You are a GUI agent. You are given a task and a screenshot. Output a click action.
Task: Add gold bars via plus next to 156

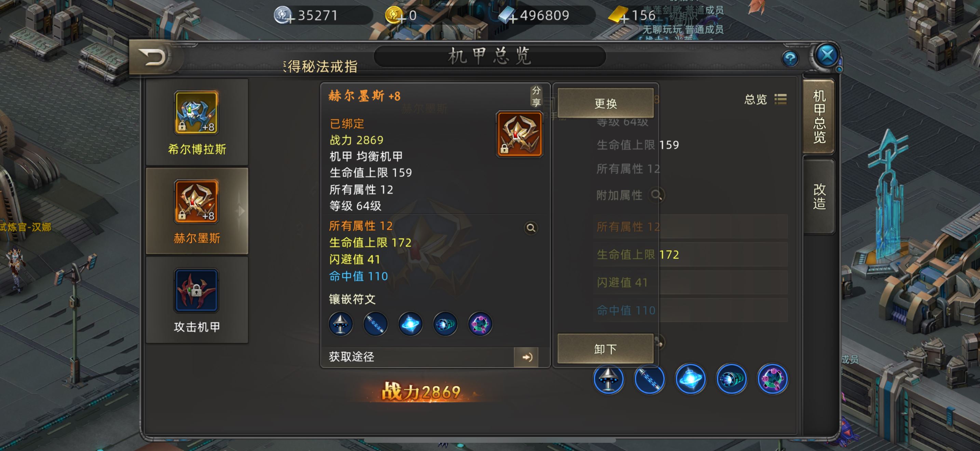(624, 18)
